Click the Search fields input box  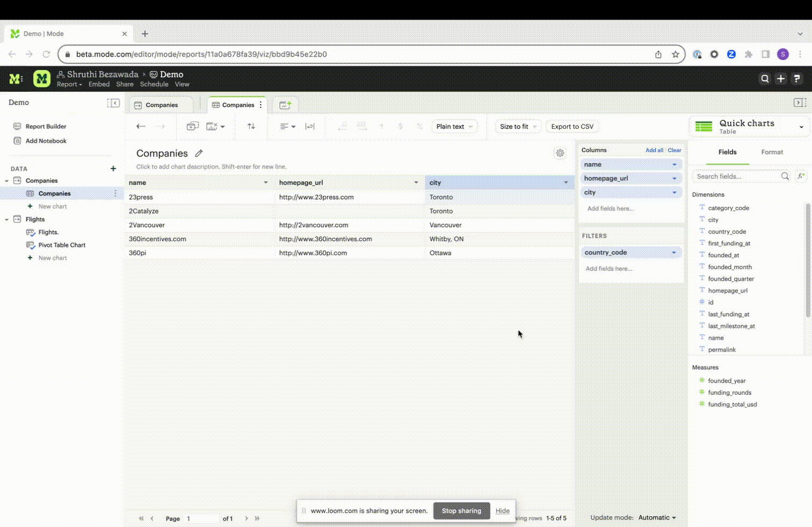[736, 177]
